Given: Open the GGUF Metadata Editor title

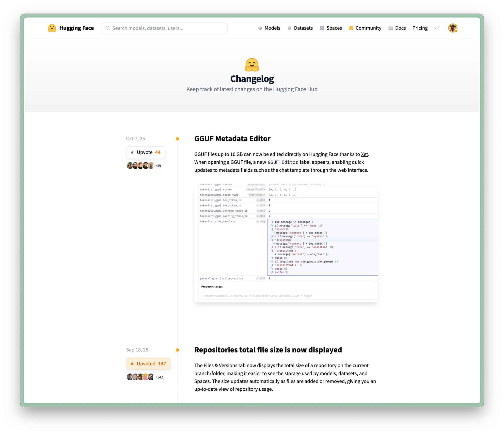Looking at the screenshot, I should (x=232, y=139).
